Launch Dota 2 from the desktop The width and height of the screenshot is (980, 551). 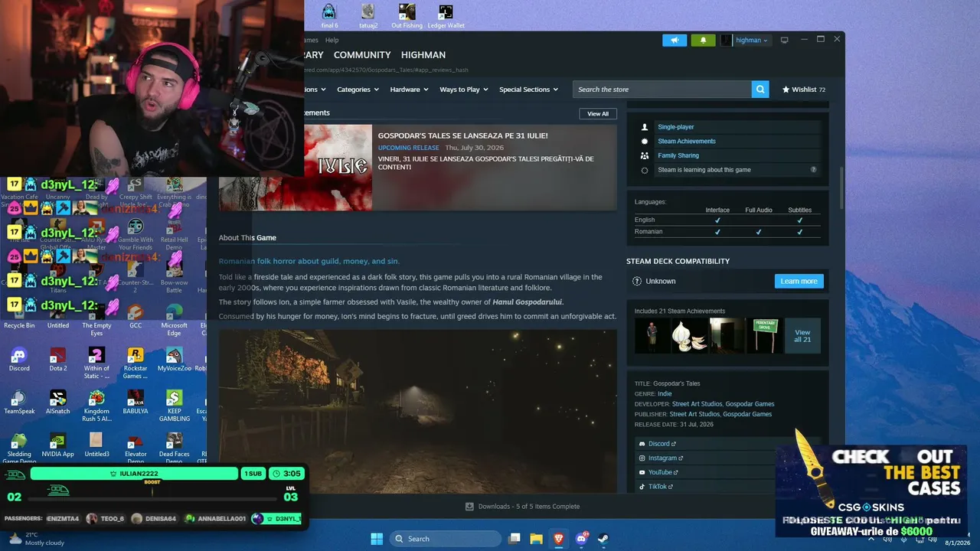58,359
